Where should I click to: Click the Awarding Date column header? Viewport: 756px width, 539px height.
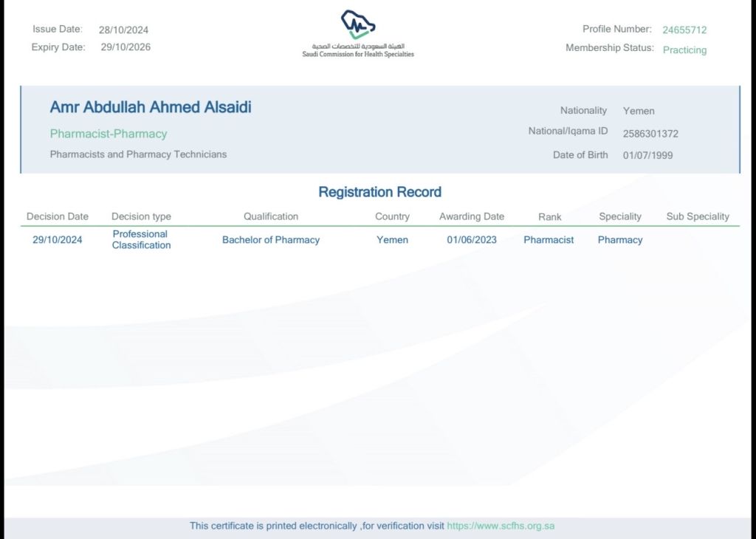coord(472,216)
